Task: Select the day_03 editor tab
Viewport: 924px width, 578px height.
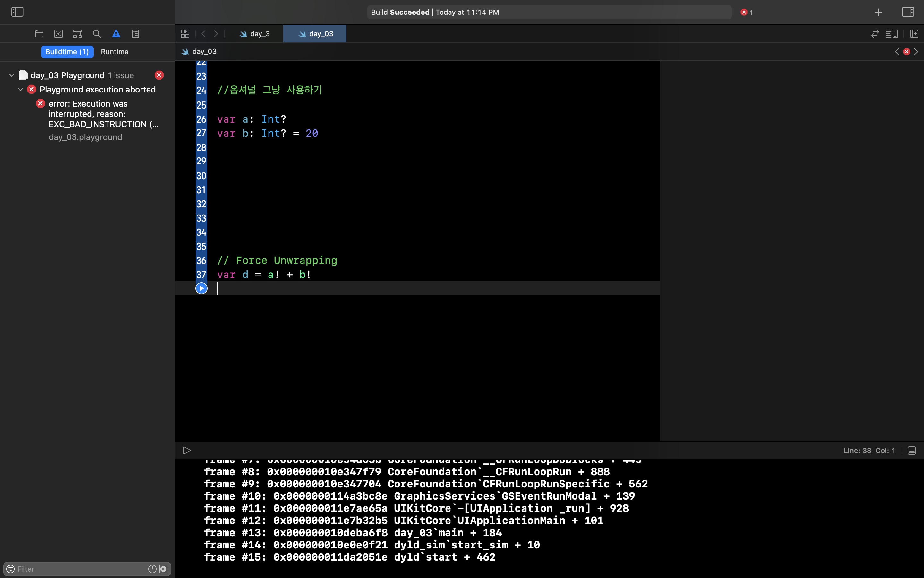Action: click(x=315, y=34)
